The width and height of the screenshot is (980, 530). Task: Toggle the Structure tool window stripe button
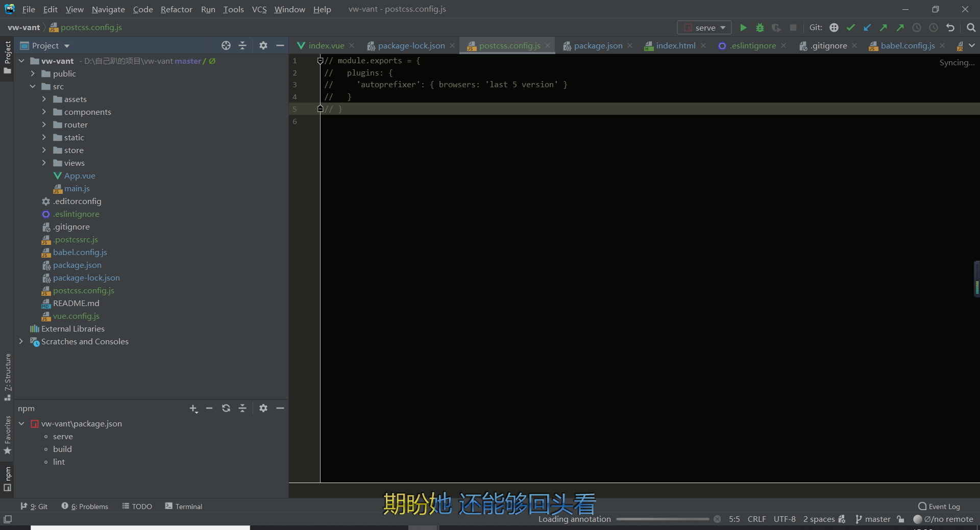8,377
